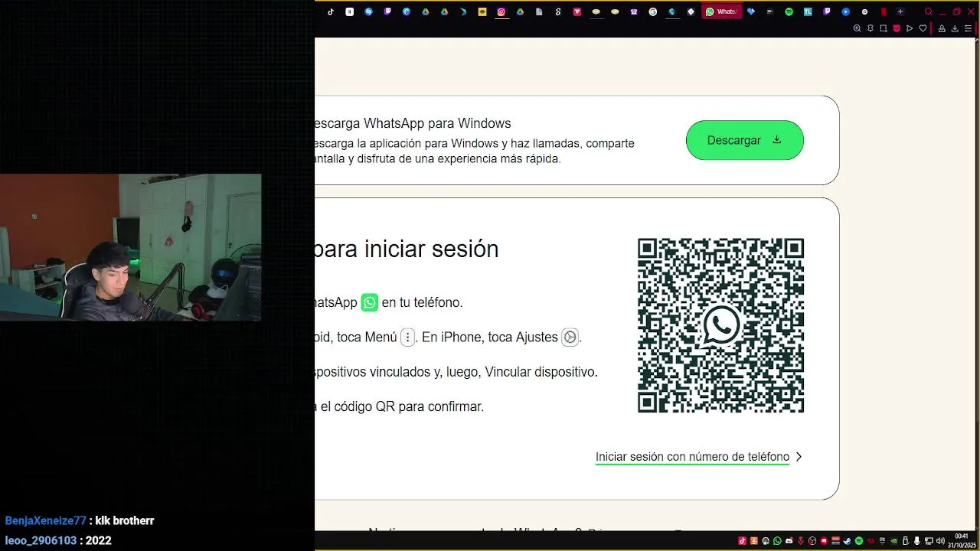Click the USB safely remove tray icon
The height and width of the screenshot is (551, 980).
tap(906, 541)
